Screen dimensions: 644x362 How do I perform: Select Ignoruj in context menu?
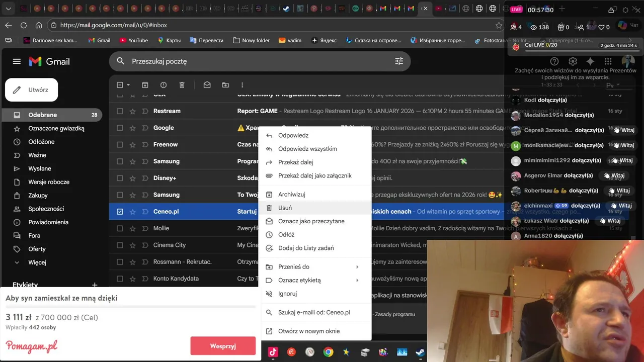315,294
